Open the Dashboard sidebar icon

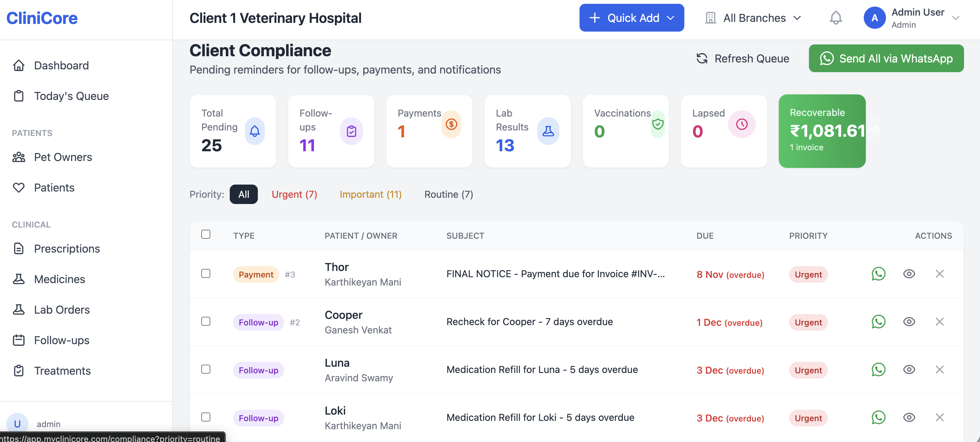19,65
